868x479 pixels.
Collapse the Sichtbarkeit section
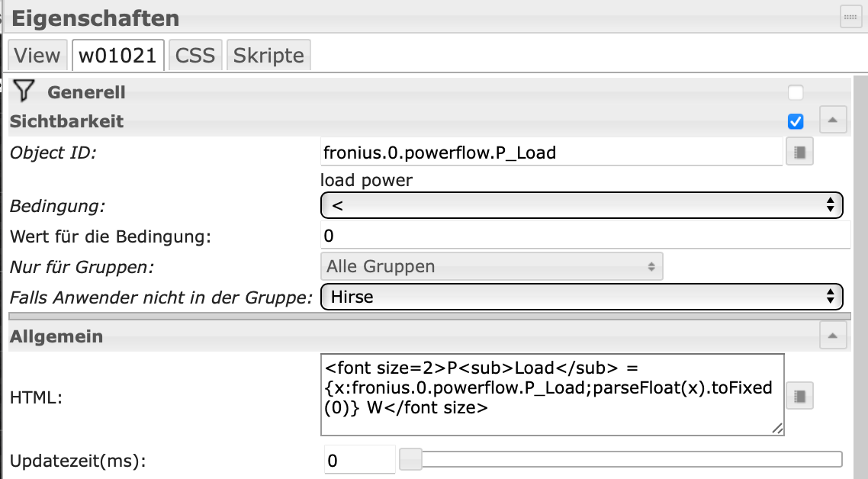[x=832, y=121]
